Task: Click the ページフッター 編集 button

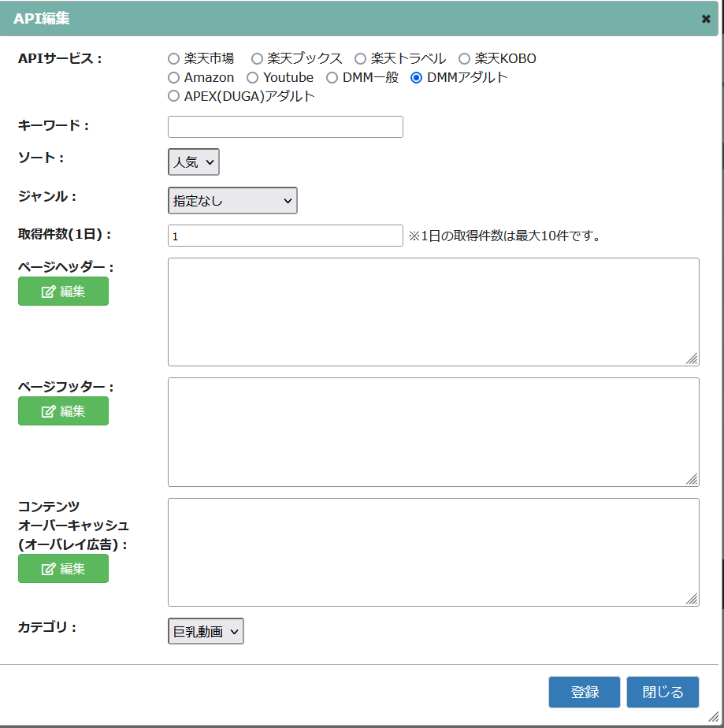Action: click(x=63, y=411)
